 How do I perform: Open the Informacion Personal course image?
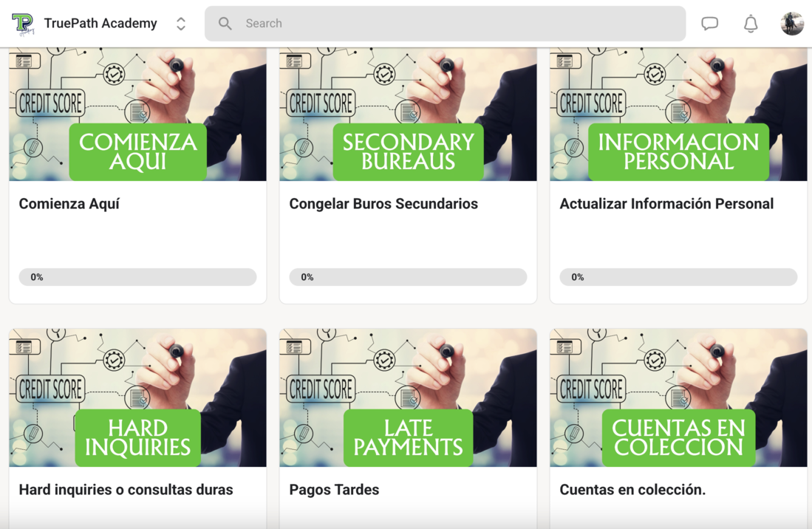click(x=678, y=115)
